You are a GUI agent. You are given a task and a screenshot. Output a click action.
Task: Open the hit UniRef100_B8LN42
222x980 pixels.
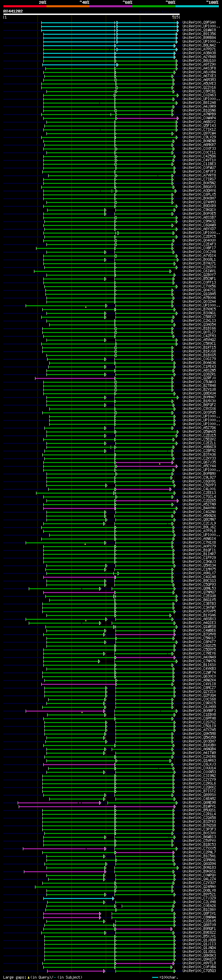coord(199,45)
